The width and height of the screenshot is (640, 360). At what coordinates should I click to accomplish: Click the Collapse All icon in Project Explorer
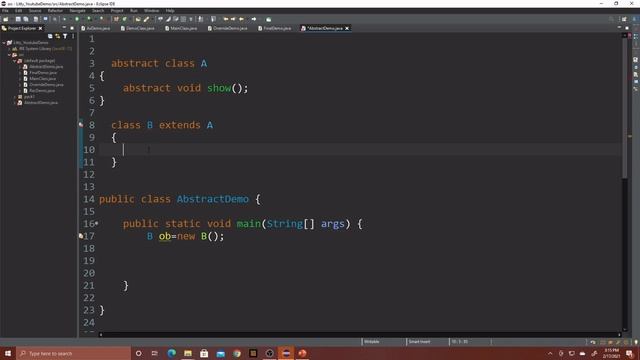pos(50,36)
